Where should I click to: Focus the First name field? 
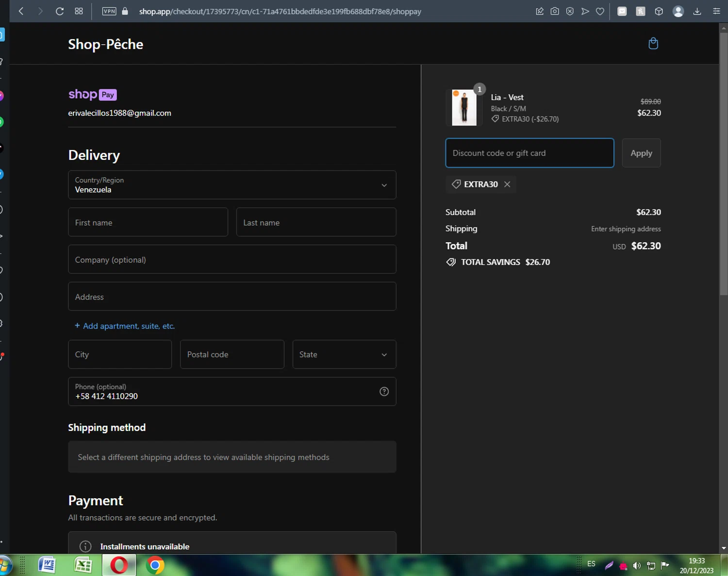pyautogui.click(x=148, y=222)
